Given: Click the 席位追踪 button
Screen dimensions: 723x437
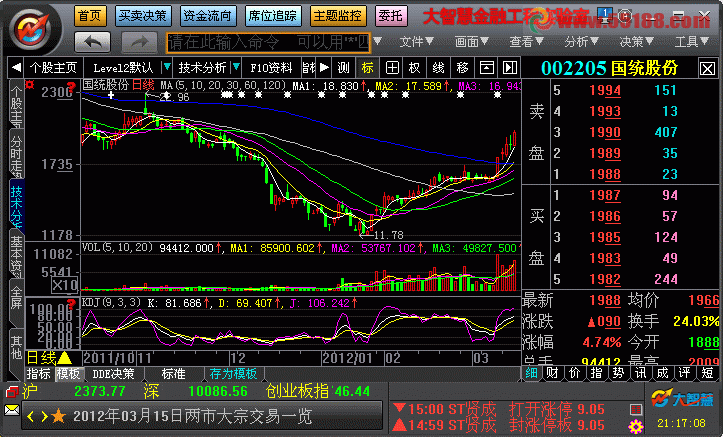Looking at the screenshot, I should coord(273,16).
